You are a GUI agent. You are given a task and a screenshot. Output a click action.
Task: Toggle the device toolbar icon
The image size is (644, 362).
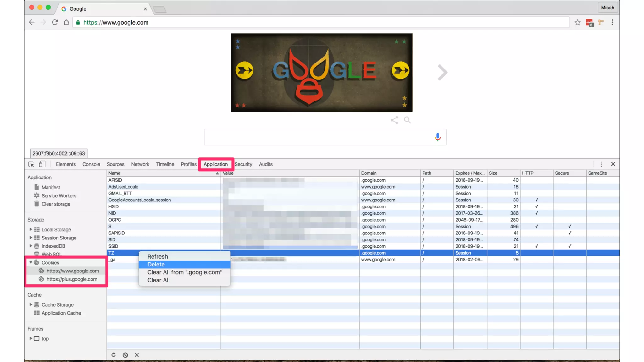pyautogui.click(x=42, y=164)
